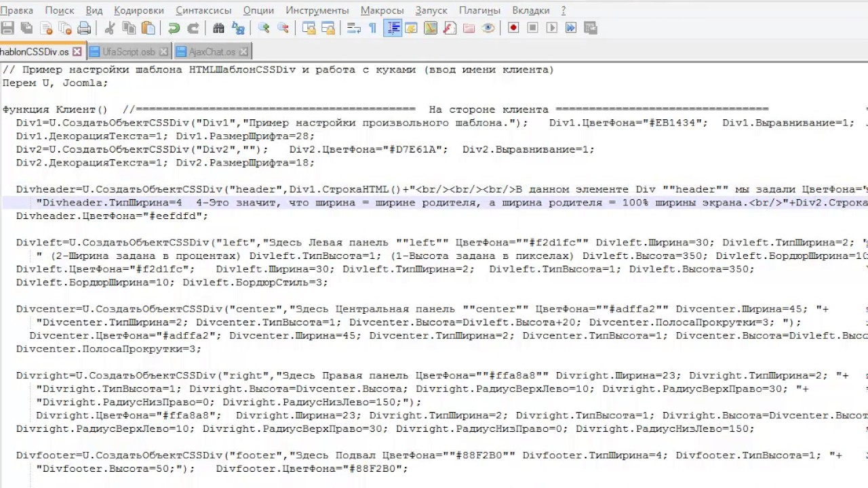Click the line 'Перем U, Joomla;'

[x=55, y=83]
